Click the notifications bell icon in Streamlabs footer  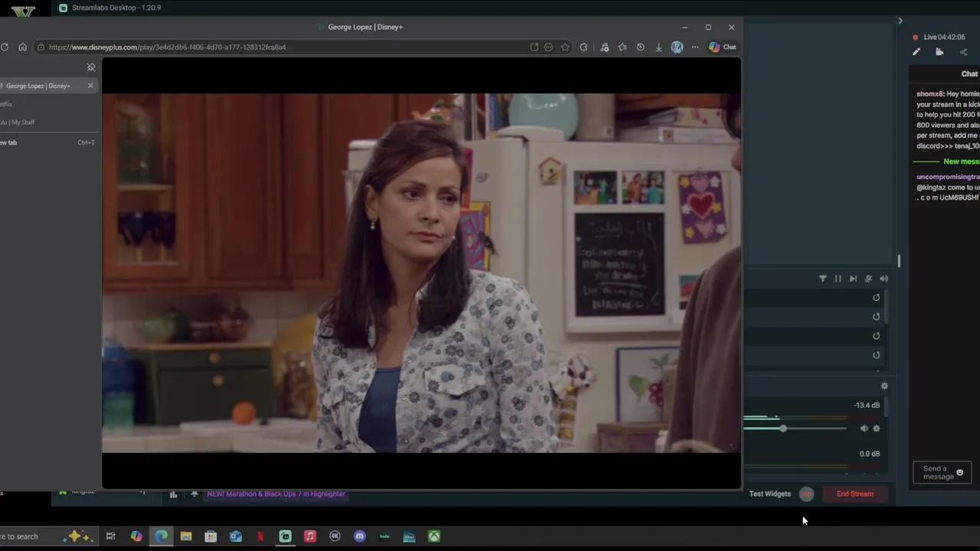(194, 494)
